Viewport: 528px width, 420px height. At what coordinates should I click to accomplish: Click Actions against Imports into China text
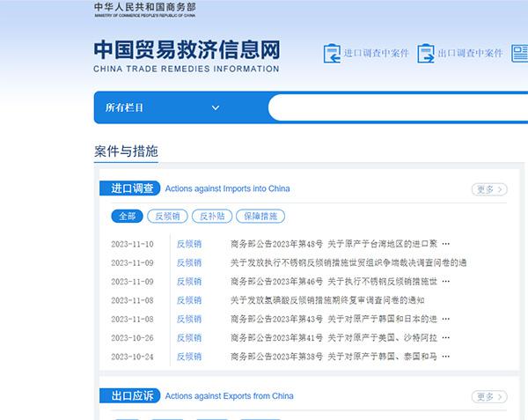(x=227, y=188)
